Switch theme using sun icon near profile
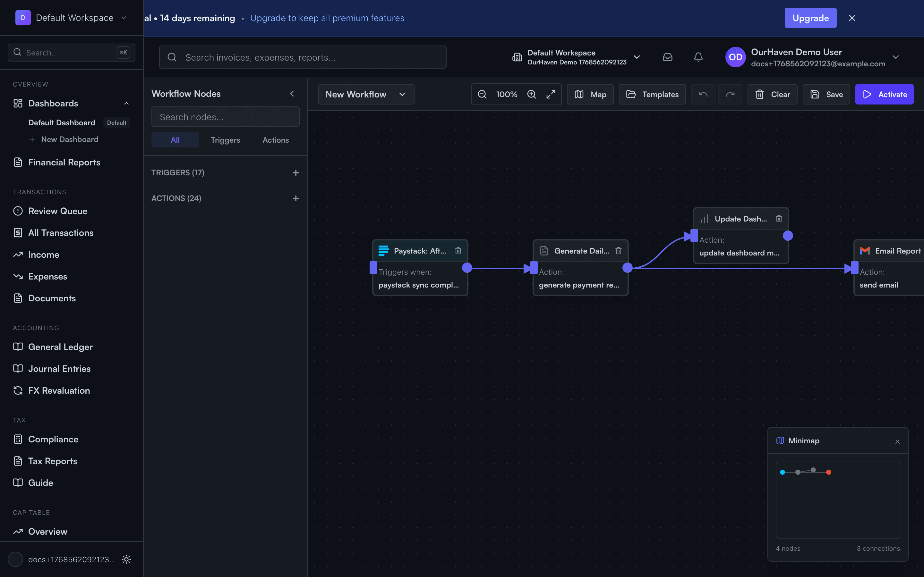 click(x=126, y=559)
